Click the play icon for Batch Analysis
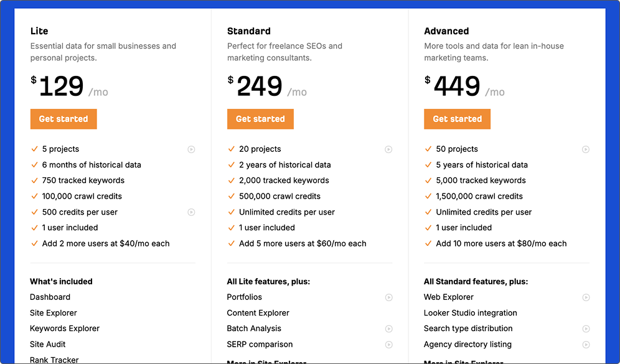The image size is (620, 364). [x=388, y=329]
